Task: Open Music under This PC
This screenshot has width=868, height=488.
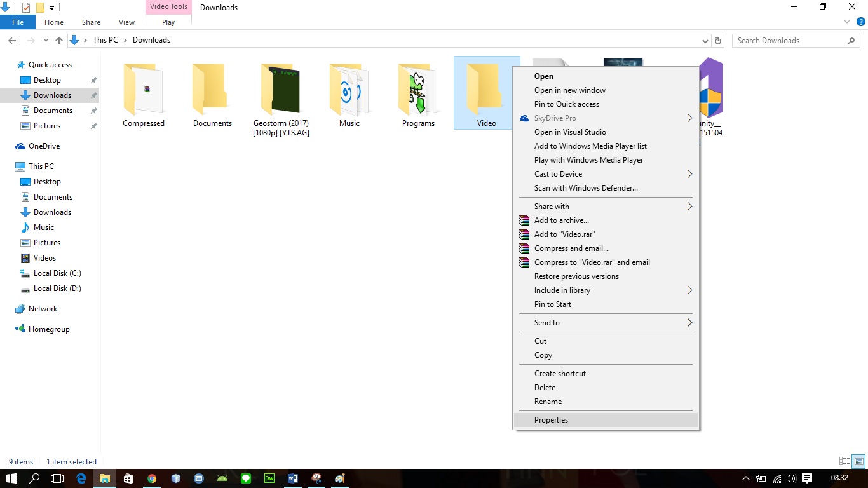Action: [44, 227]
